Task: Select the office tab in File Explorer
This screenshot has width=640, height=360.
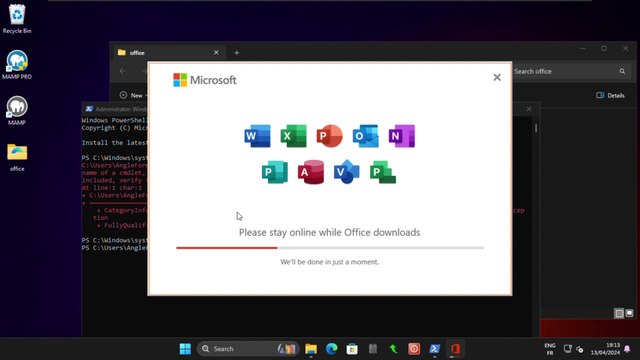Action: click(169, 53)
